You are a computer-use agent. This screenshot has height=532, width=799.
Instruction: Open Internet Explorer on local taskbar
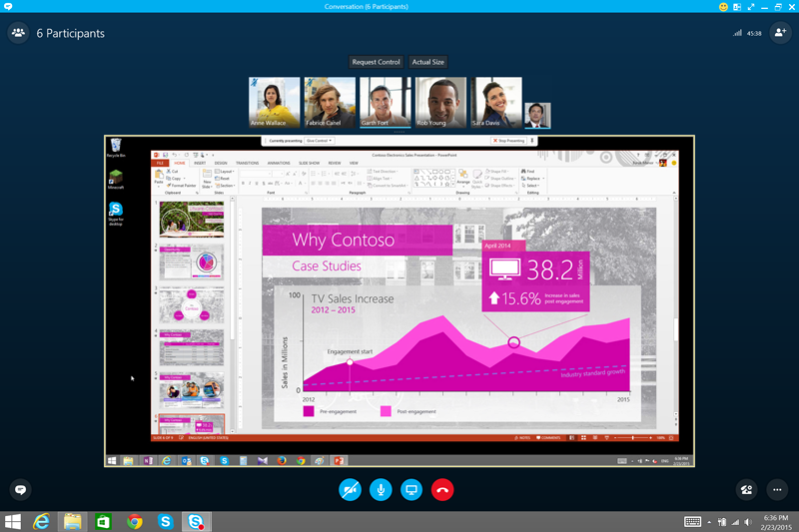[41, 522]
